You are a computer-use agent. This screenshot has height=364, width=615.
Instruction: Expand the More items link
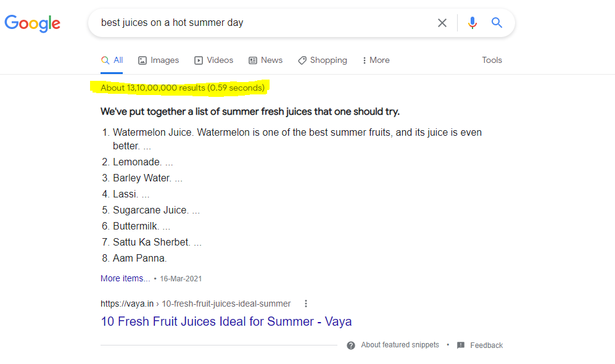(x=125, y=278)
